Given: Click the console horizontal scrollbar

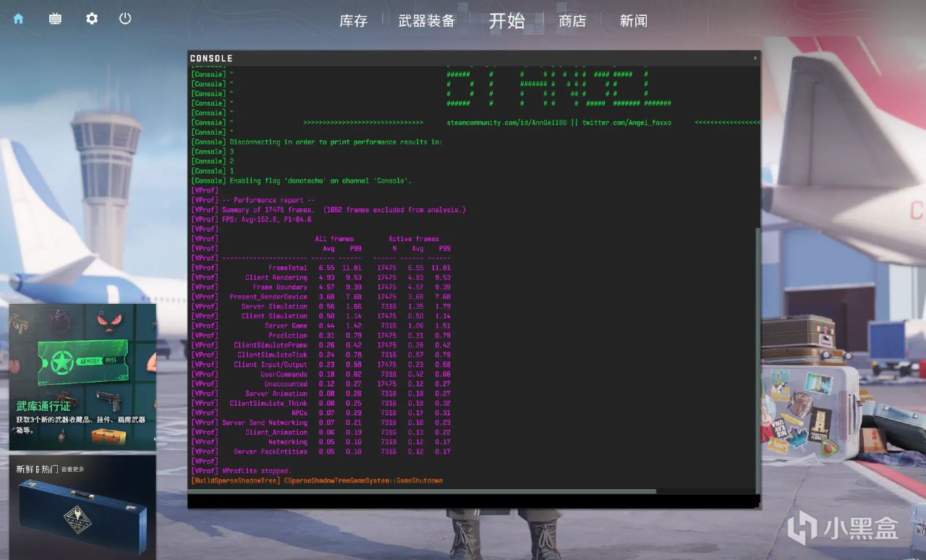Looking at the screenshot, I should click(x=422, y=491).
